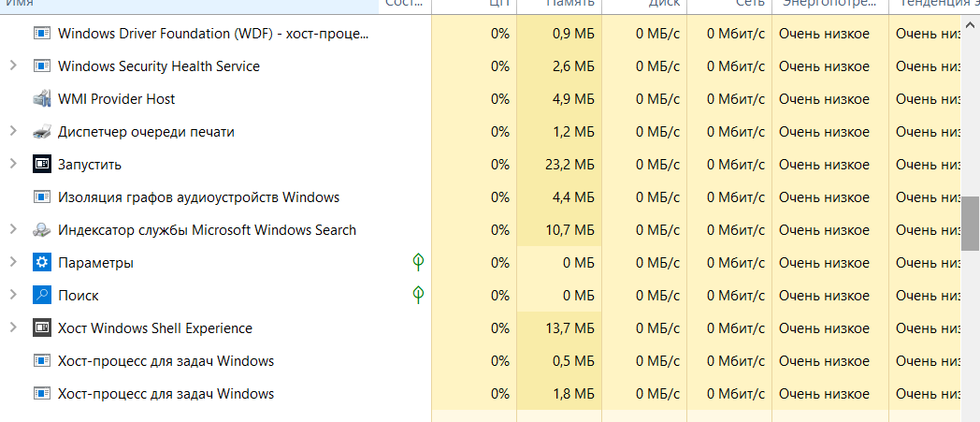The height and width of the screenshot is (422, 980).
Task: Click the Windows Search indexer icon
Action: click(x=41, y=230)
